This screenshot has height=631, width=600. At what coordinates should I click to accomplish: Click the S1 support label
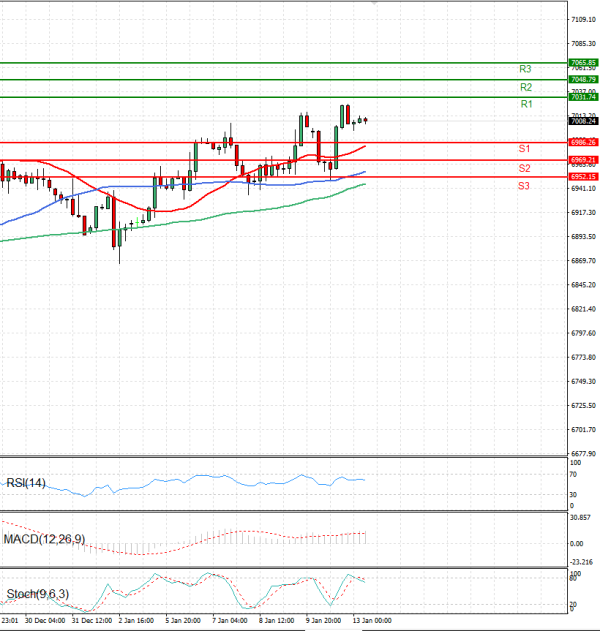(524, 148)
